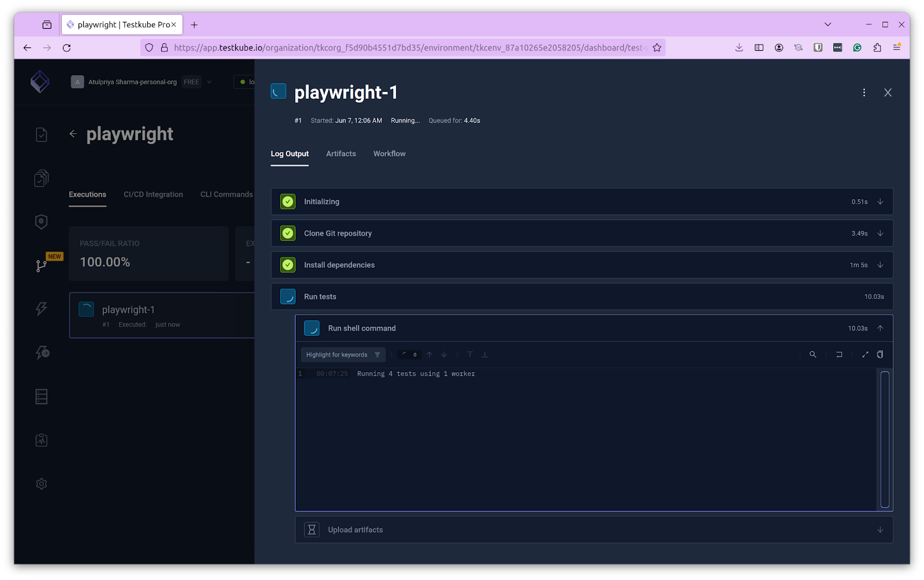Screen dimensions: 924x580
Task: Collapse the Run shell command step
Action: [880, 328]
